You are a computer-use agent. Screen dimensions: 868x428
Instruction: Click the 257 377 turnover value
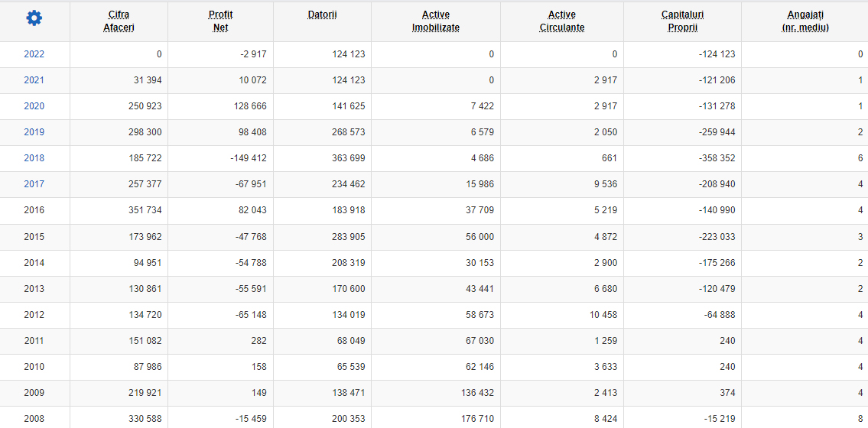tap(144, 184)
